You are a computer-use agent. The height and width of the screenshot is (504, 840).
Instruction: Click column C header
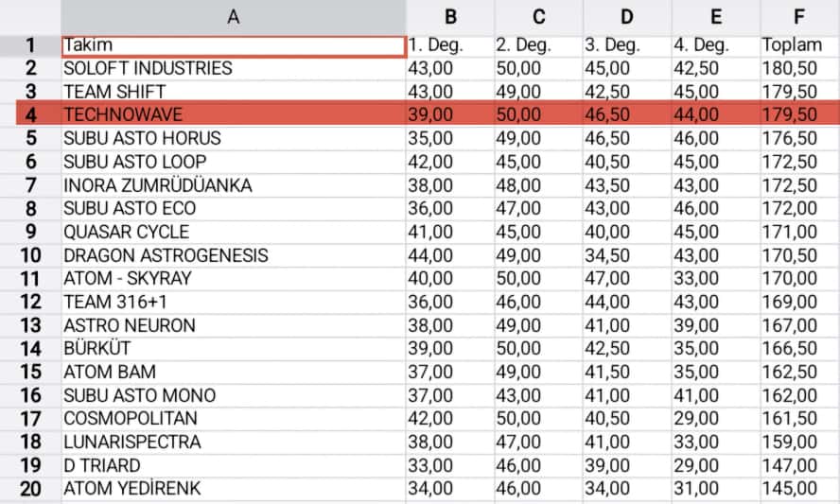tap(538, 16)
